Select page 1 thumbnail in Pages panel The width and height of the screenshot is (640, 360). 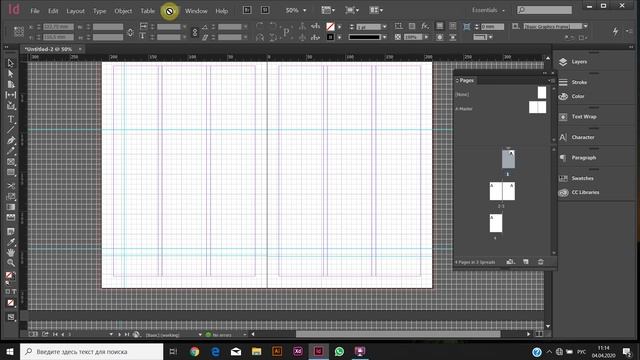(x=508, y=159)
